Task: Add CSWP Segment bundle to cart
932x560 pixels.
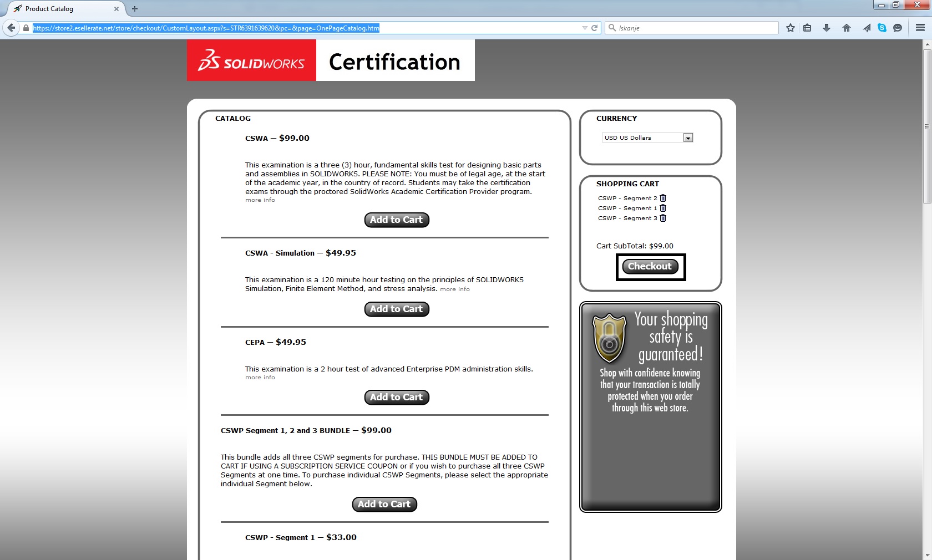Action: coord(384,504)
